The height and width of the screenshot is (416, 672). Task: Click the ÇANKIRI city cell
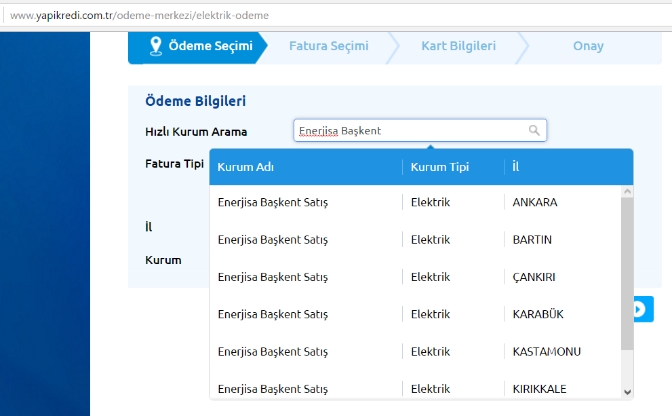pos(534,277)
